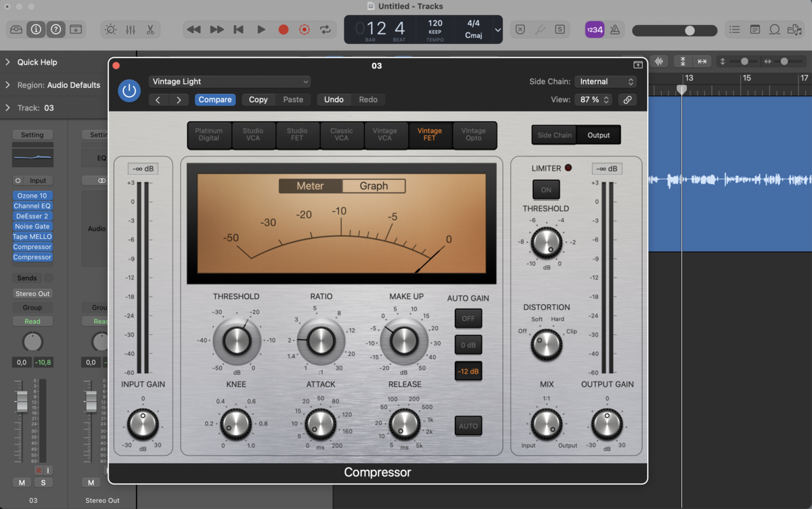Switch display to the Graph tab
Viewport: 812px width, 509px height.
tap(374, 186)
